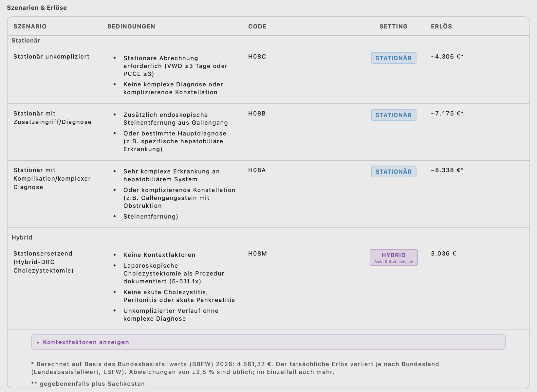Select the H08B code cell
The height and width of the screenshot is (392, 537).
coord(257,114)
